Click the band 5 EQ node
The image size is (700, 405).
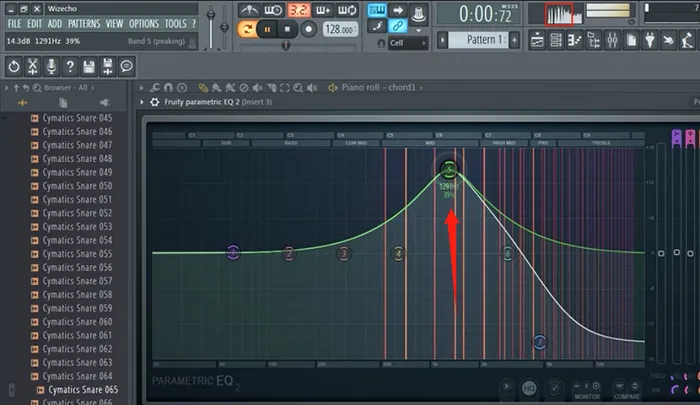450,168
